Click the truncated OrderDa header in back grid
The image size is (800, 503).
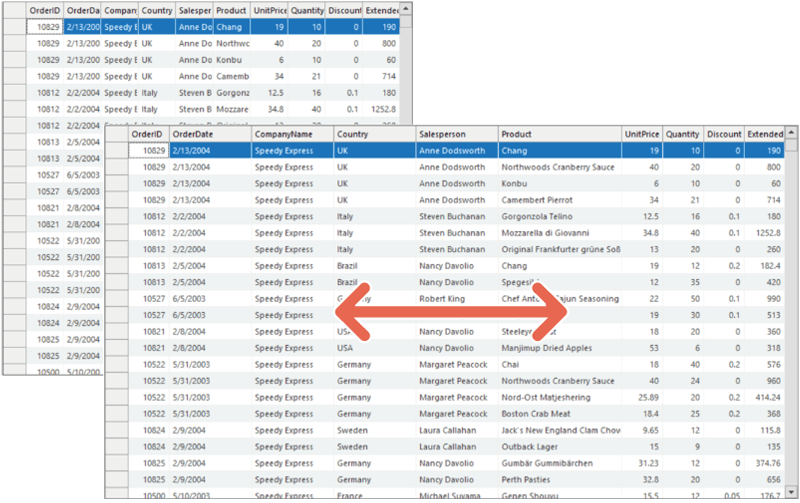tap(82, 11)
